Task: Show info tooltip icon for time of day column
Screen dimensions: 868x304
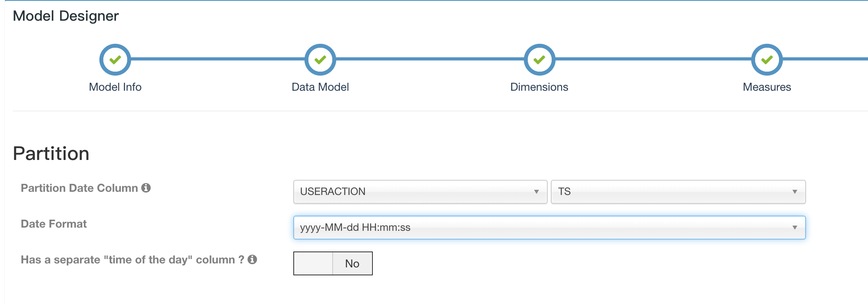Action: tap(252, 259)
